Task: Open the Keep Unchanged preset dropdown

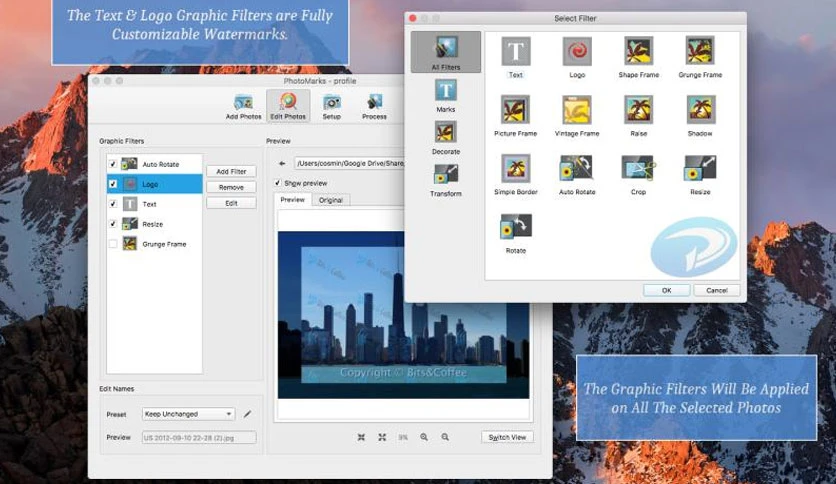Action: pos(188,414)
